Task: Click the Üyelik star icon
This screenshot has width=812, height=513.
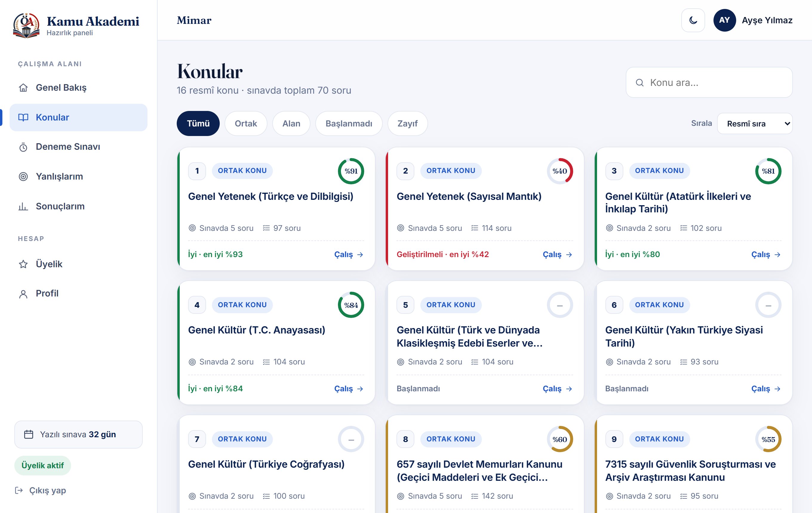Action: pyautogui.click(x=23, y=264)
